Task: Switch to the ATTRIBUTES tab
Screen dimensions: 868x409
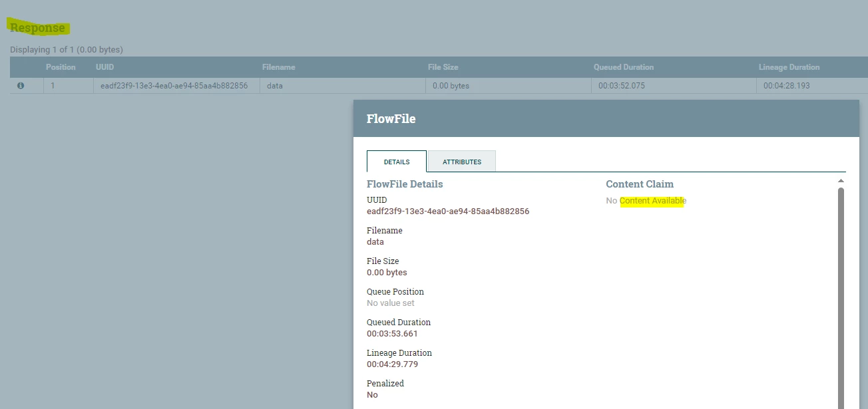Action: click(x=461, y=162)
